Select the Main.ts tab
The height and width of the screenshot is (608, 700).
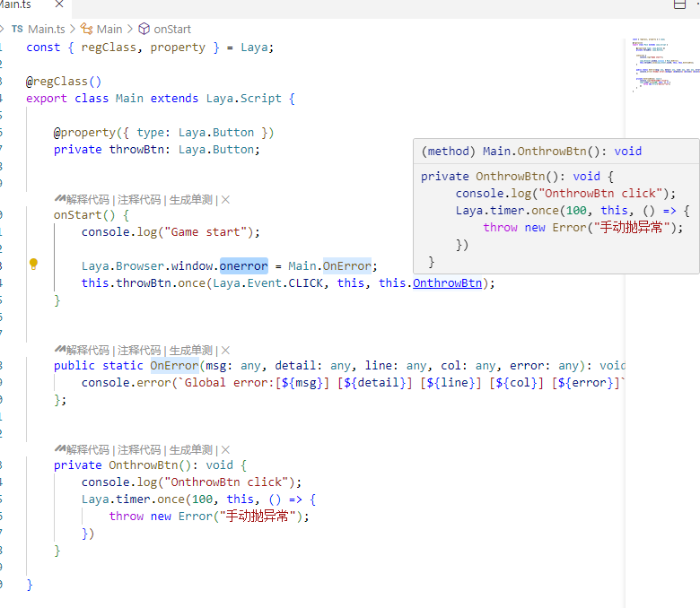click(x=16, y=4)
